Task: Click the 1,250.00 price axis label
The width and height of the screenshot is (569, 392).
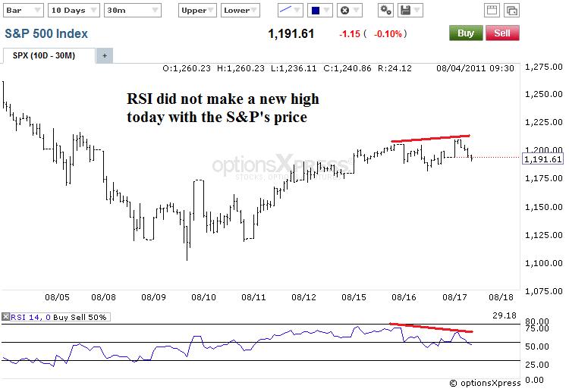Action: (544, 94)
